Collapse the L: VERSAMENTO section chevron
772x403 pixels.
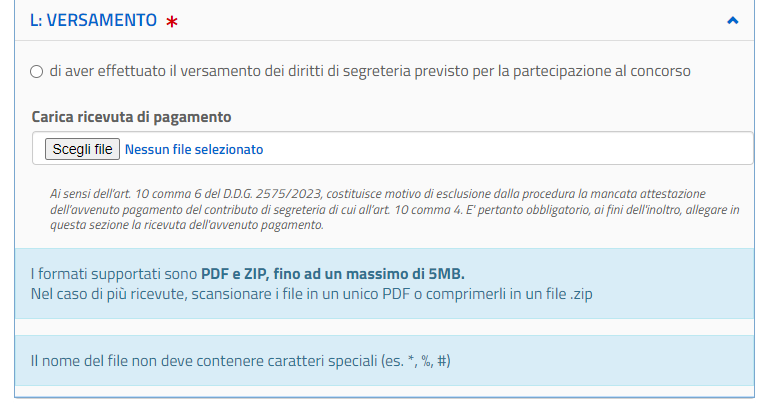point(733,20)
